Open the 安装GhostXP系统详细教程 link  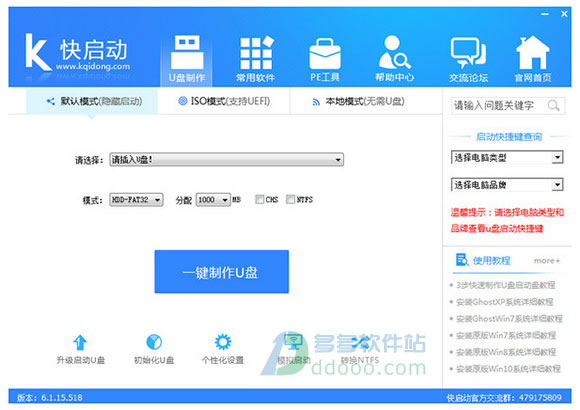point(505,302)
